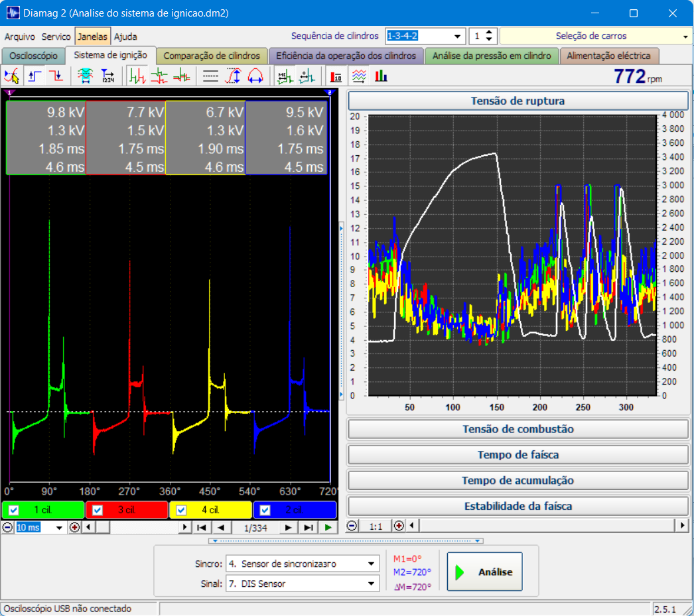Select the trigger level cursor tool
694x616 pixels.
tap(12, 76)
